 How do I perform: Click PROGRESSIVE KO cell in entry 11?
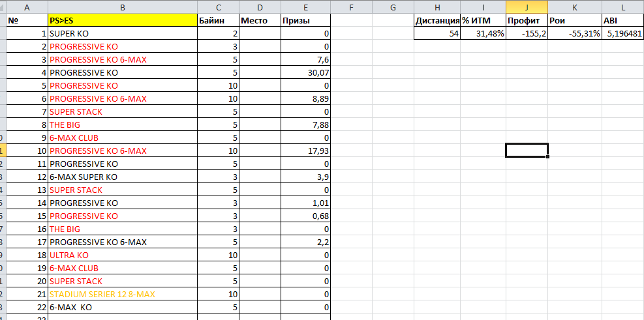(123, 164)
